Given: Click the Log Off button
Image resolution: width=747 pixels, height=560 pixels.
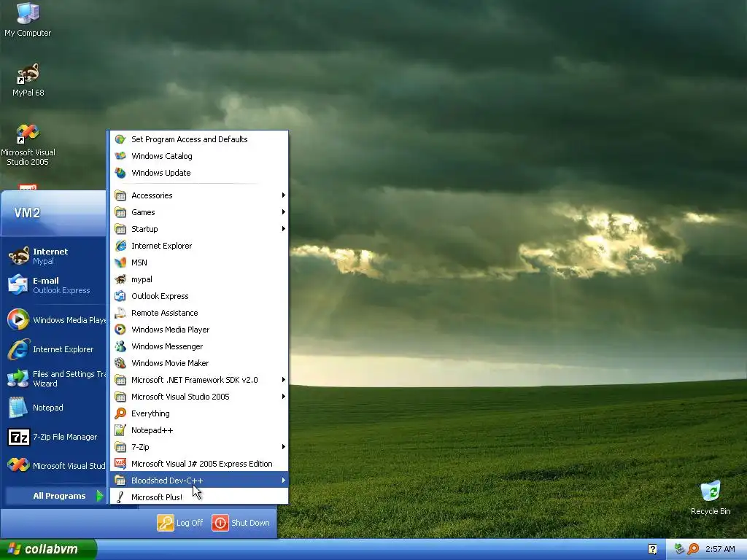Looking at the screenshot, I should pyautogui.click(x=180, y=523).
